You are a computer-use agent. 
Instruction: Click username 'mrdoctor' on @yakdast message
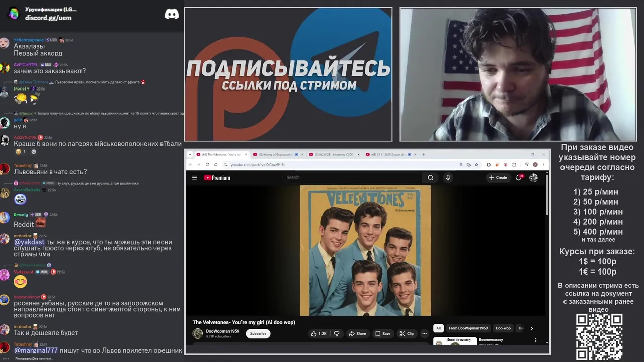[x=23, y=236]
